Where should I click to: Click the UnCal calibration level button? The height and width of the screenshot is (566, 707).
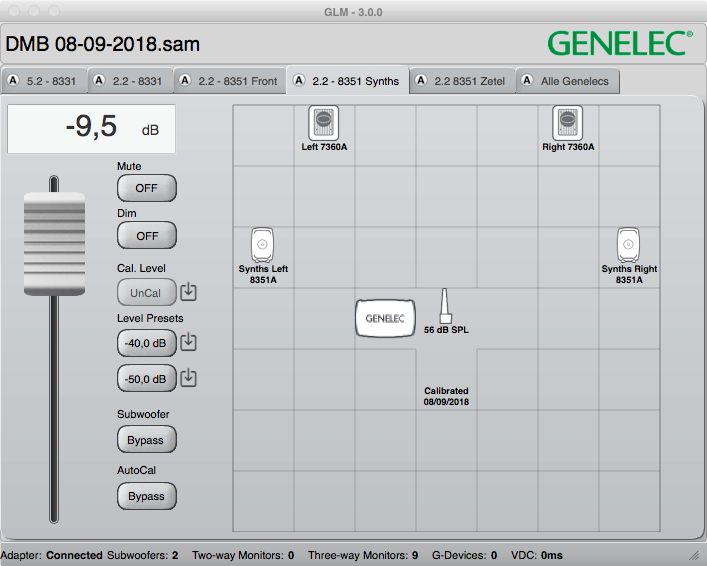point(147,292)
